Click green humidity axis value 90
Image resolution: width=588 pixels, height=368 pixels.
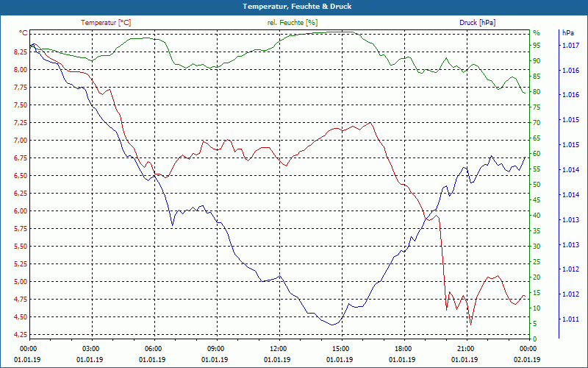tap(537, 61)
